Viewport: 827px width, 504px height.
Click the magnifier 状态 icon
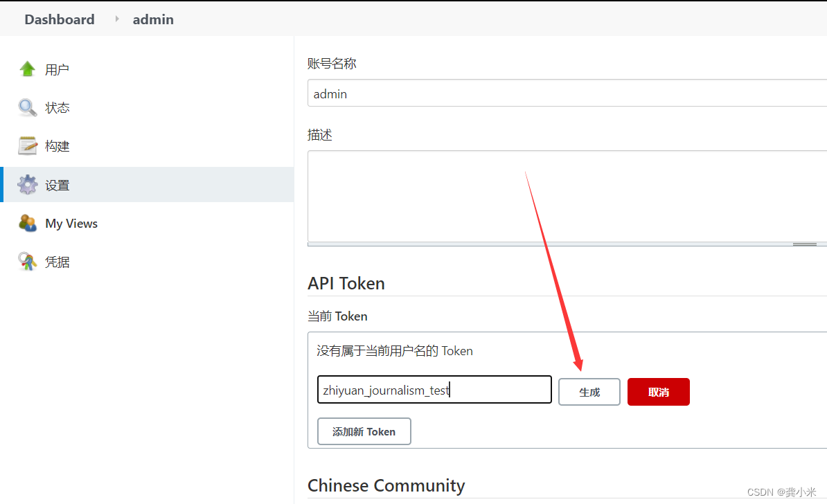[x=28, y=107]
